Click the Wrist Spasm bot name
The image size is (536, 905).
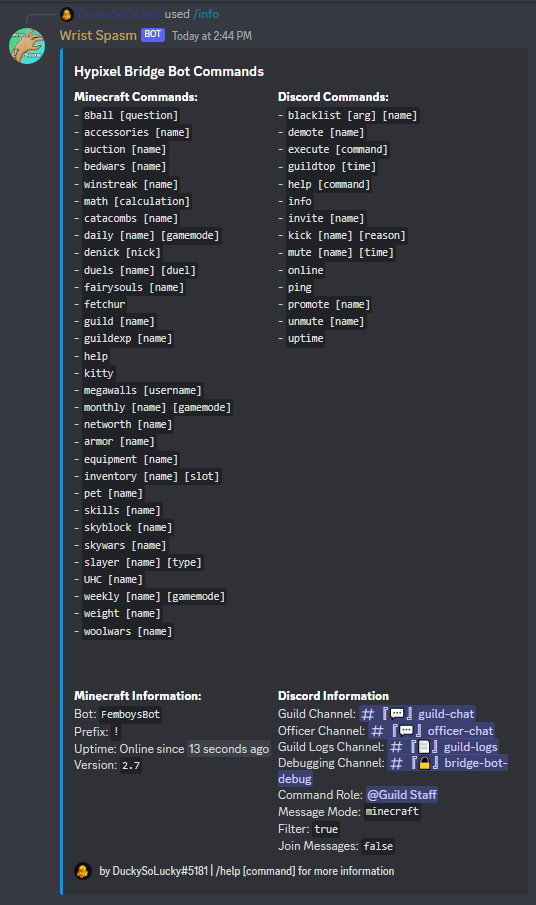(98, 35)
